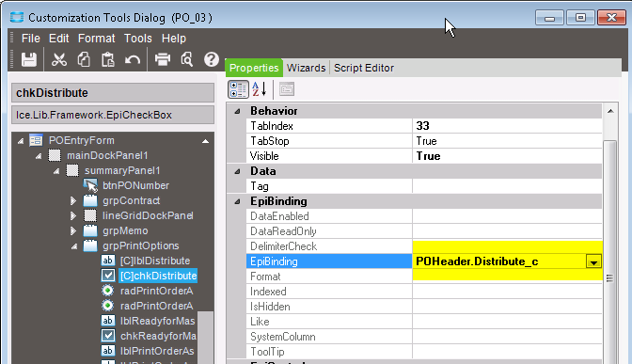The height and width of the screenshot is (364, 632).
Task: Click the [C]chkDistribute checkbox icon
Action: click(x=107, y=276)
